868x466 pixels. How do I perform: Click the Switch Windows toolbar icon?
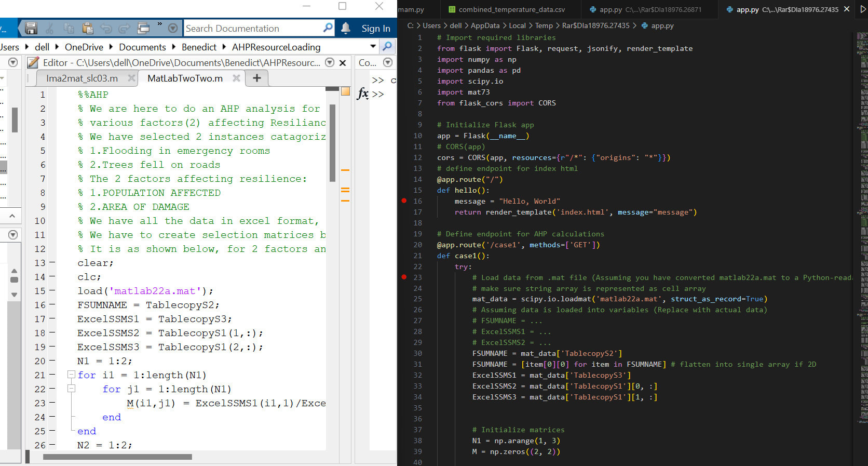144,28
